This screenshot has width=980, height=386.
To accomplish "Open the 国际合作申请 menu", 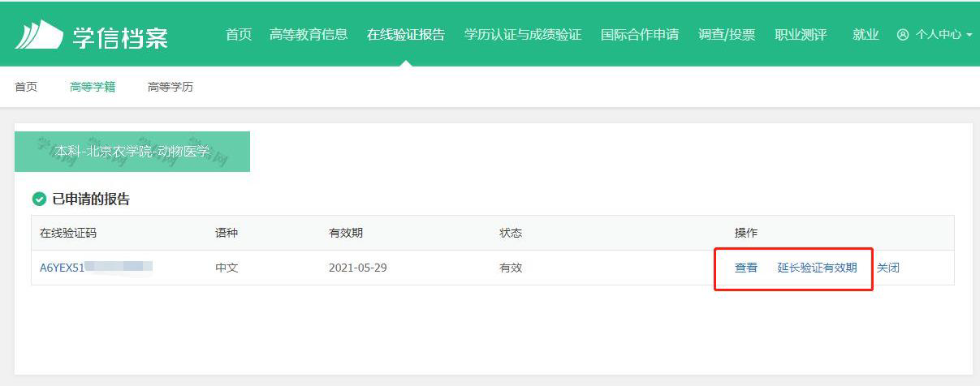I will [640, 34].
